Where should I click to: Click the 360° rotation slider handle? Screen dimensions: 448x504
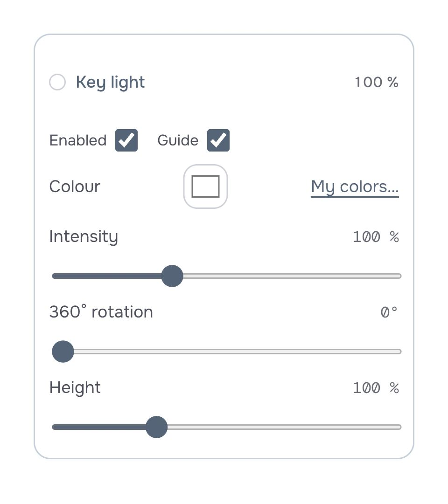tap(63, 352)
